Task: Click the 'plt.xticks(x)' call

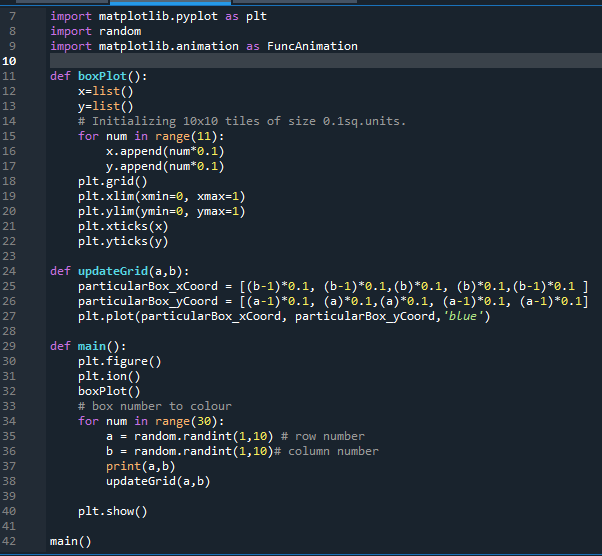Action: tap(123, 226)
